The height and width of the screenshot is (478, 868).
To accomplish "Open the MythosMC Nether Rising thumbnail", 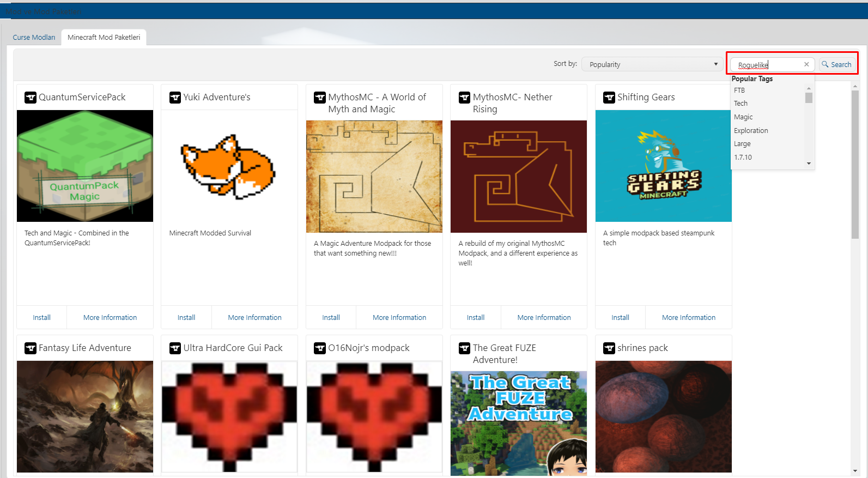I will click(x=519, y=177).
